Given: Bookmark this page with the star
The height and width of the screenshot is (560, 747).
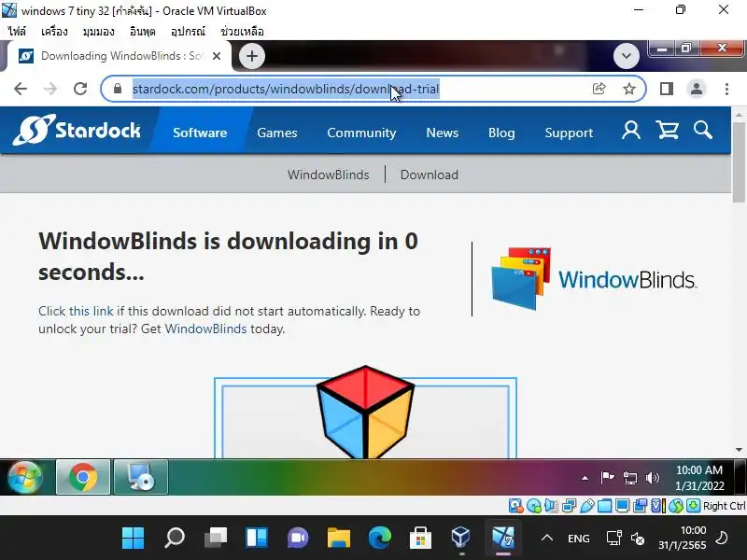Looking at the screenshot, I should [628, 89].
